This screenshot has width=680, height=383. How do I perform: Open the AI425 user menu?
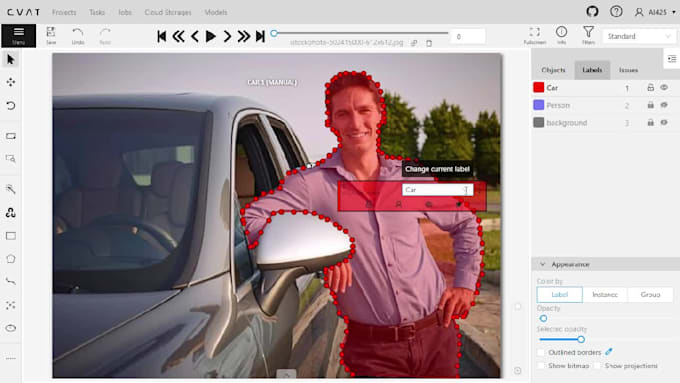[x=655, y=12]
